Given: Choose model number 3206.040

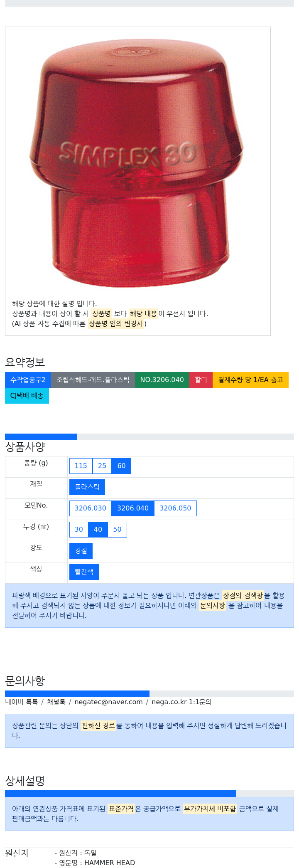Looking at the screenshot, I should (133, 508).
